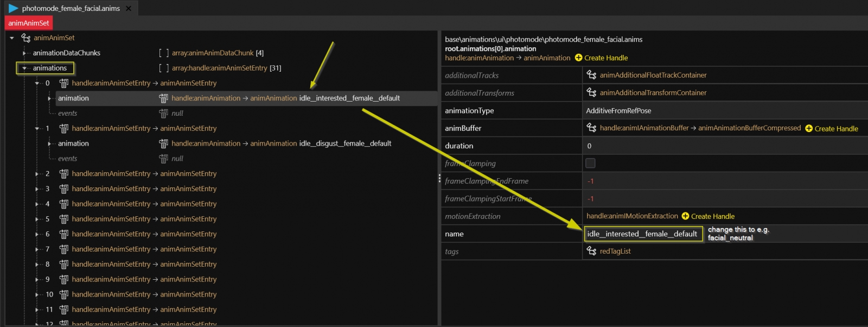
Task: Expand the animationDataChunks node
Action: [24, 53]
